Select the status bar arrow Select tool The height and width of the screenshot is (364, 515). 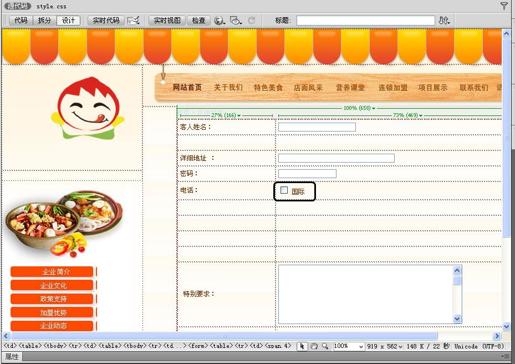(302, 346)
